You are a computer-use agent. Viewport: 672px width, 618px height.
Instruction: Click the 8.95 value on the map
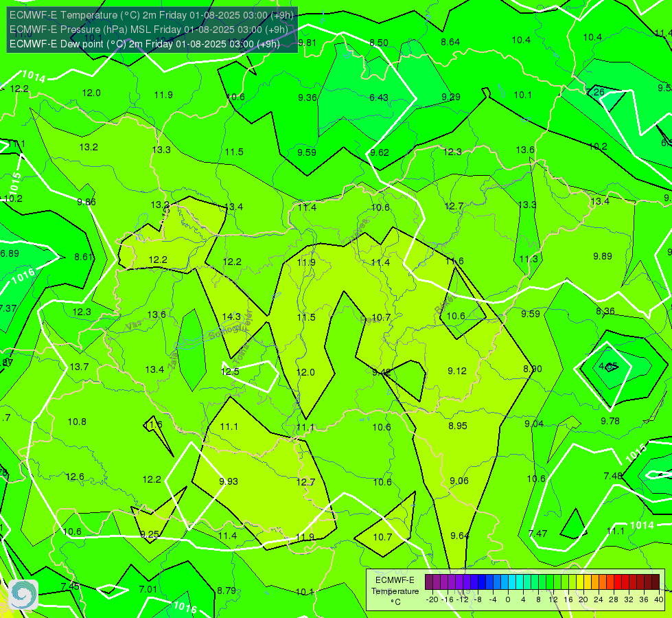coord(458,426)
